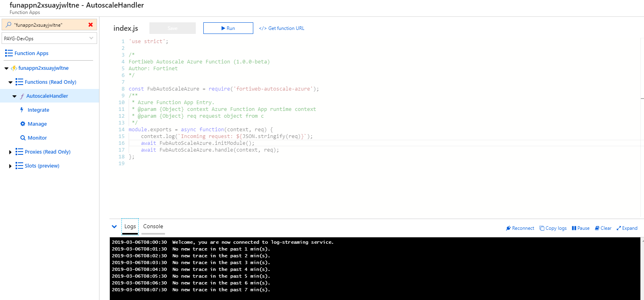Image resolution: width=644 pixels, height=300 pixels.
Task: Click line number 14 in the editor gutter
Action: [121, 130]
